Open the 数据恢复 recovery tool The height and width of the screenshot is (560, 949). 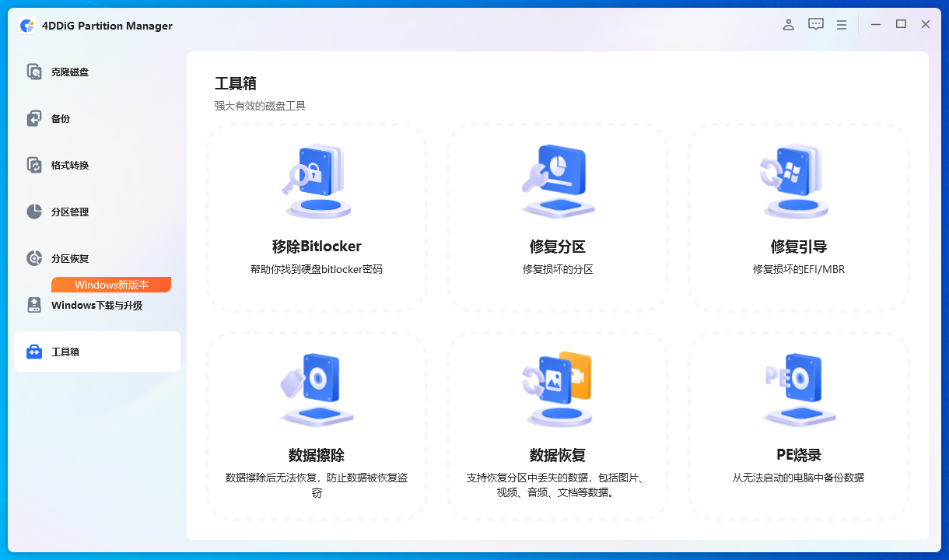pos(557,426)
